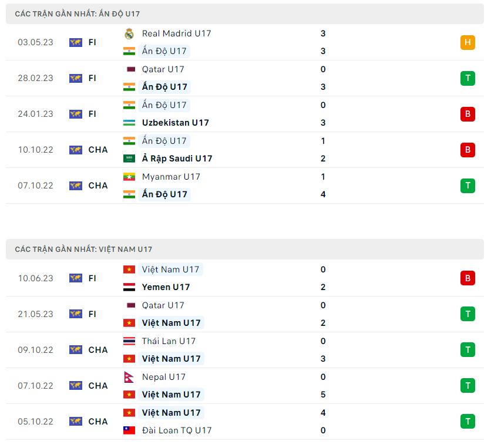Click the CHA competition label for 05.10.22

click(98, 422)
